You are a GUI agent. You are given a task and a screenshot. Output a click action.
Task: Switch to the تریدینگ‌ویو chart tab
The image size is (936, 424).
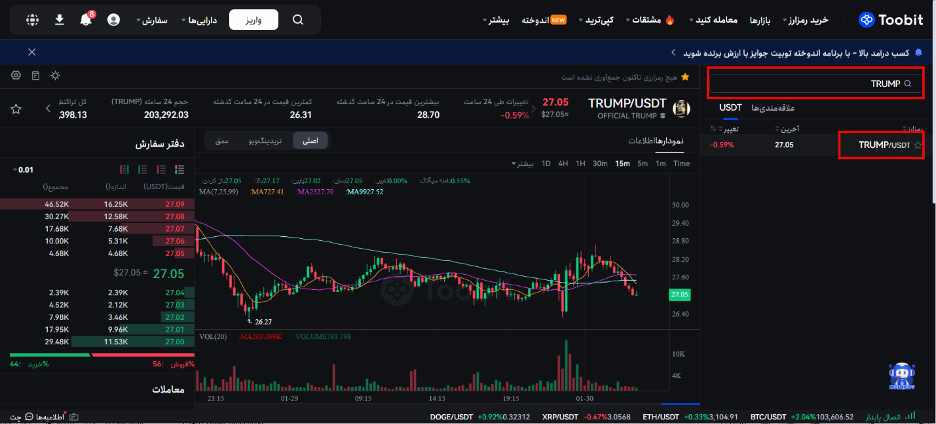[265, 141]
